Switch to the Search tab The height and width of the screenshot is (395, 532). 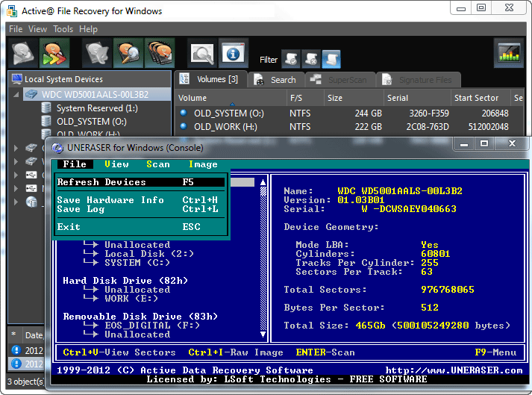click(276, 80)
